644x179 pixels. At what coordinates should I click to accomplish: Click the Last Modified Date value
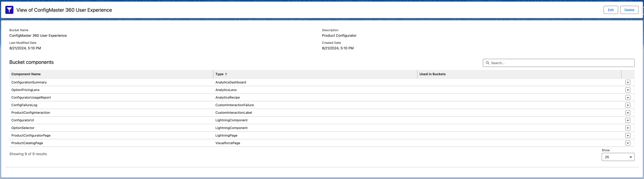click(25, 48)
